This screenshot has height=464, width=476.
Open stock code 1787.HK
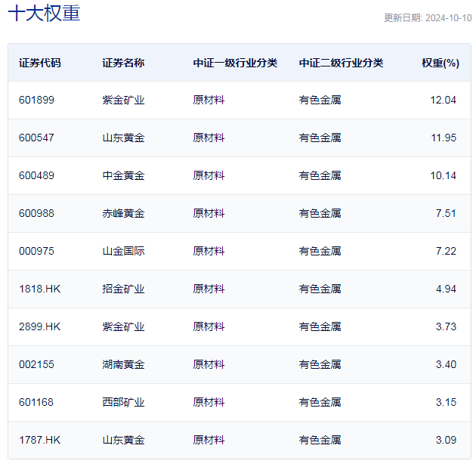[39, 440]
